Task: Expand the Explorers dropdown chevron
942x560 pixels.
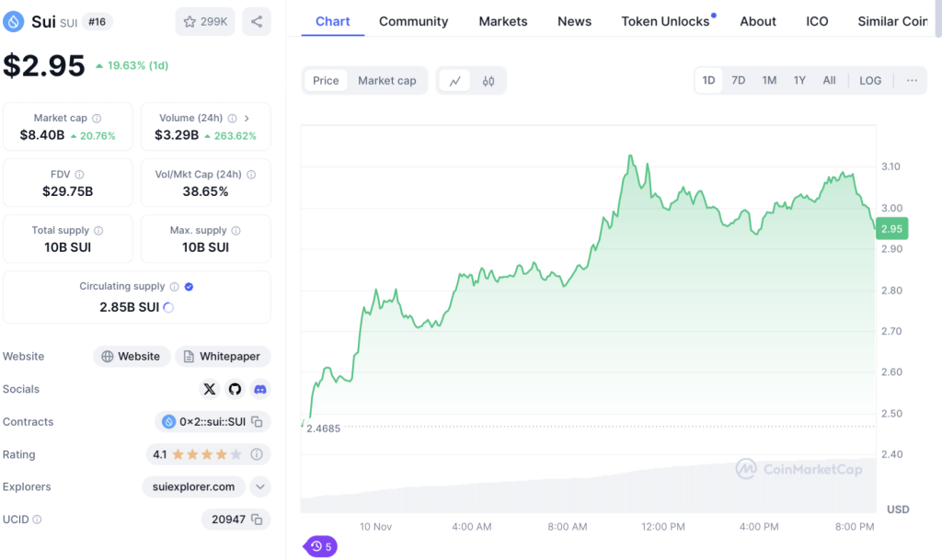Action: 260,486
